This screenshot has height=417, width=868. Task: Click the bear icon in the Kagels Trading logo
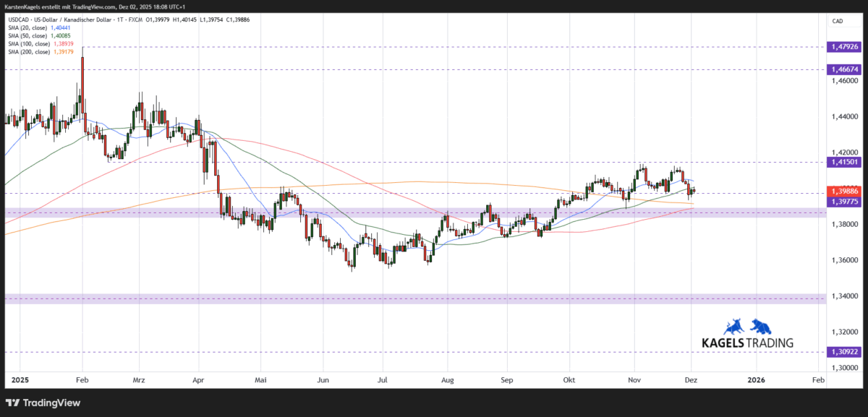pos(761,327)
